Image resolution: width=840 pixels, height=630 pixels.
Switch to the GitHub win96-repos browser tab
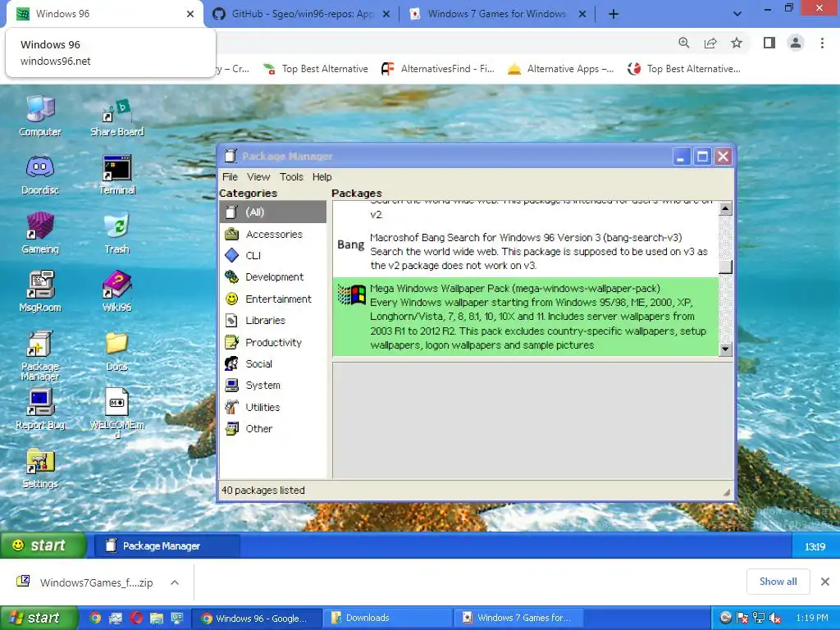301,14
